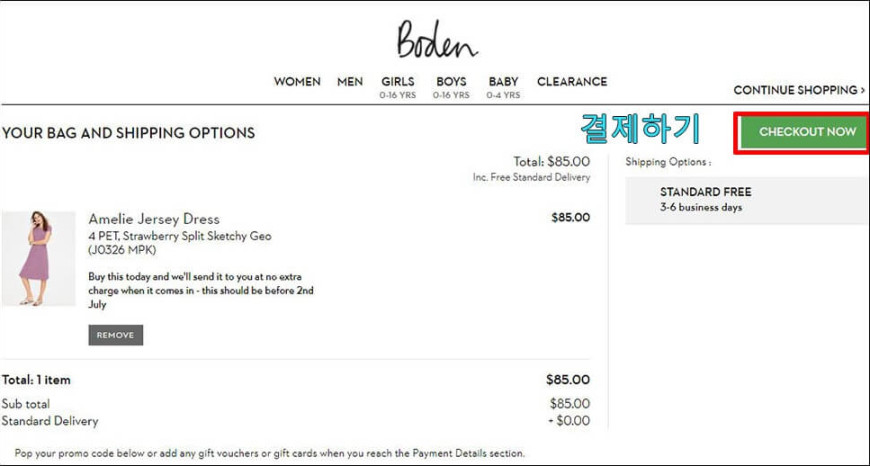Click the item price $85.00 beside dress
The width and height of the screenshot is (870, 466).
click(x=570, y=217)
